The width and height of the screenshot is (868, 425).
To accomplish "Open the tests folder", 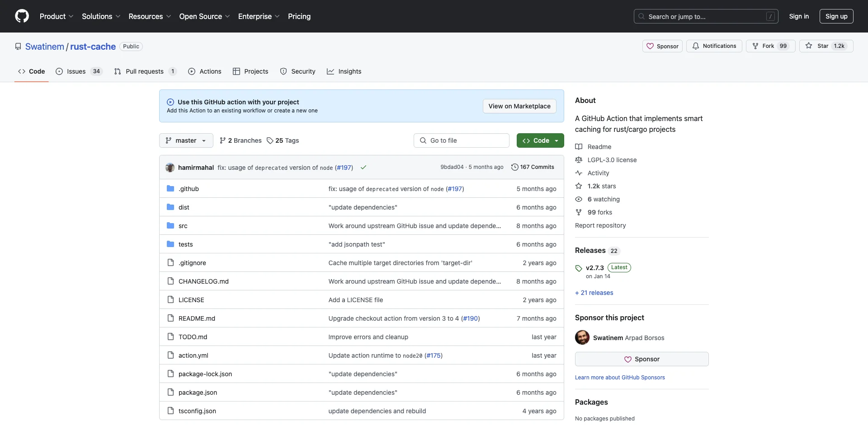I will 186,244.
